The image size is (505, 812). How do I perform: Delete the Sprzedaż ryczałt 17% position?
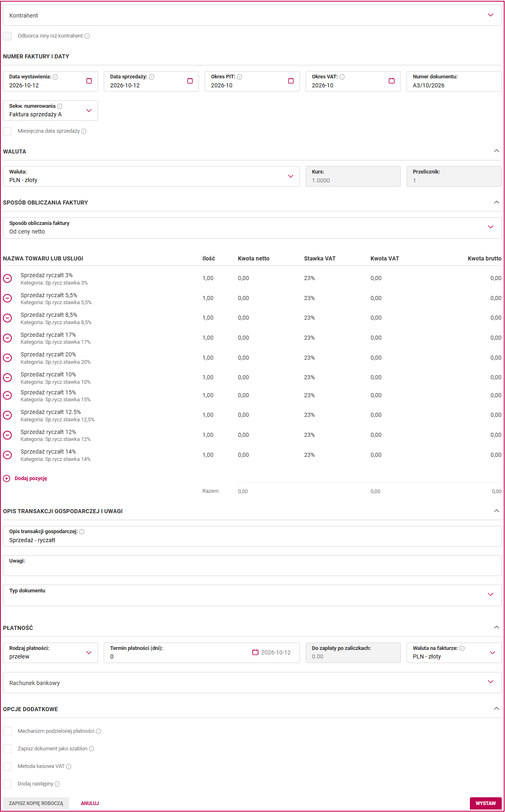(x=7, y=338)
